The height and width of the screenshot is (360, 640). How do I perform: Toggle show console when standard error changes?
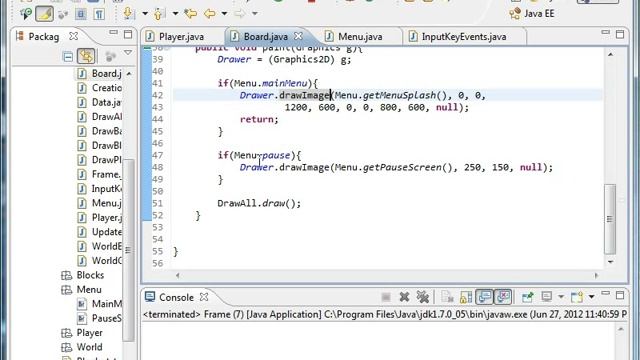click(x=503, y=297)
